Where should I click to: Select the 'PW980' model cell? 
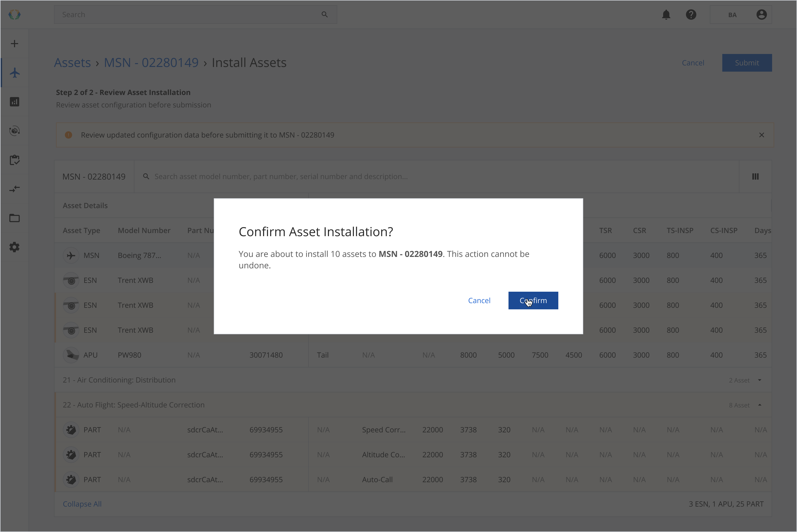pyautogui.click(x=129, y=355)
